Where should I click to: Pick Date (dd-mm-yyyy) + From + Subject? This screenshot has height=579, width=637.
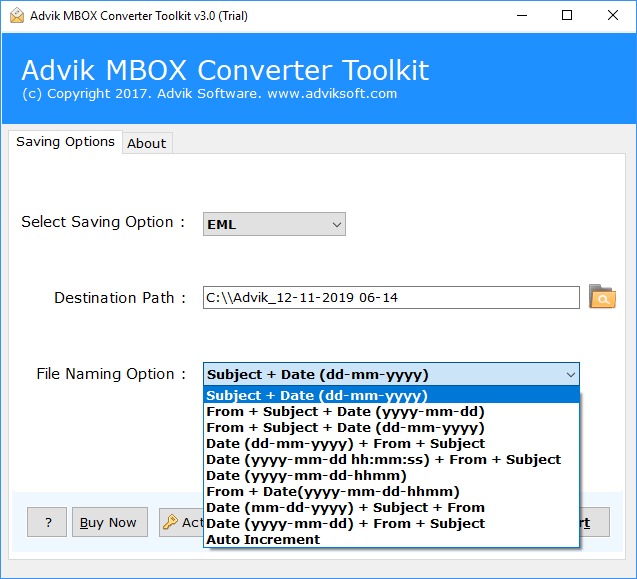pos(391,443)
